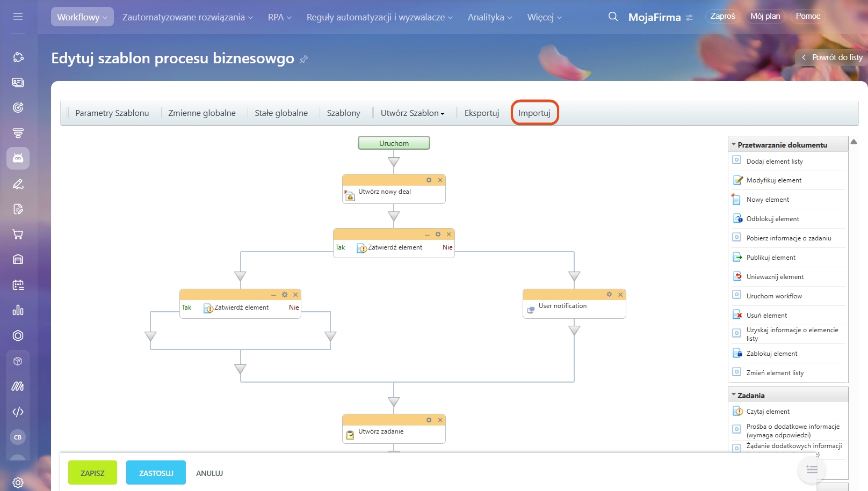Collapse the left 'Zatwierdź element' block

coord(273,295)
